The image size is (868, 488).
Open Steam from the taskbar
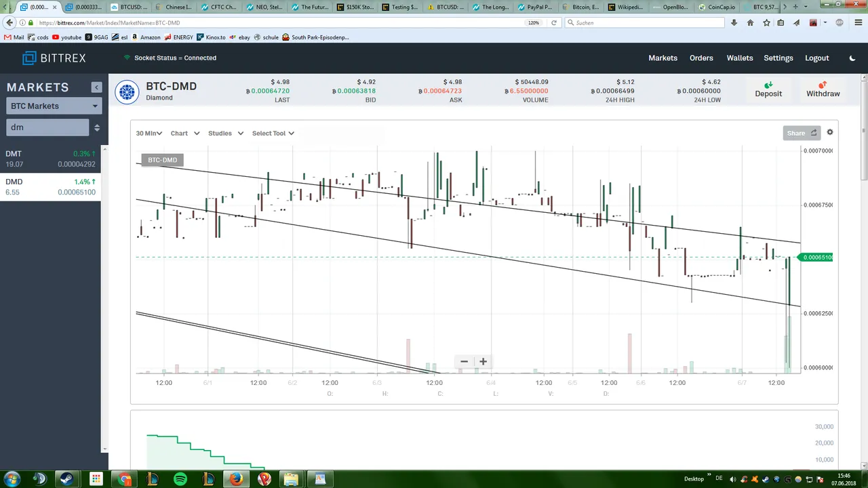(67, 479)
